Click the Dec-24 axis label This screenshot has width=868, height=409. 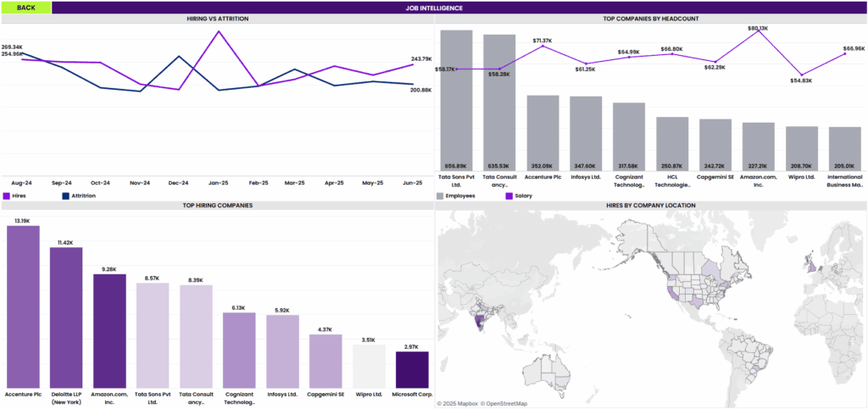coord(178,182)
